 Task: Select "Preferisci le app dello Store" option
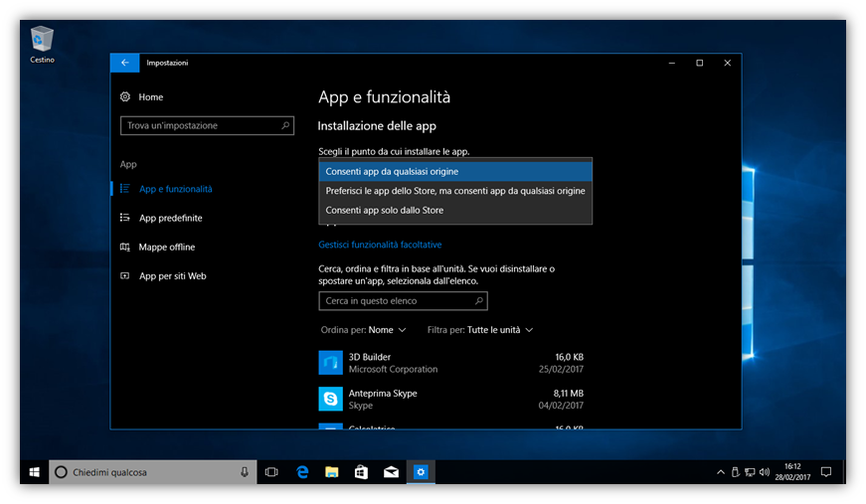454,191
